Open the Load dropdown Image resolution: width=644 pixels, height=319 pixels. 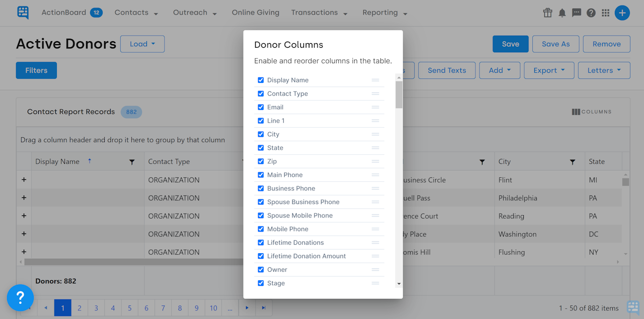pyautogui.click(x=142, y=44)
